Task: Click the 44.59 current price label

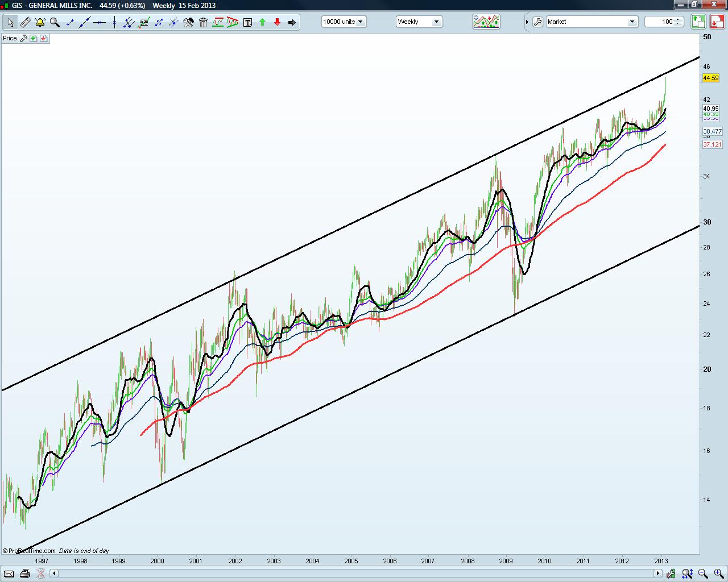Action: click(x=711, y=78)
